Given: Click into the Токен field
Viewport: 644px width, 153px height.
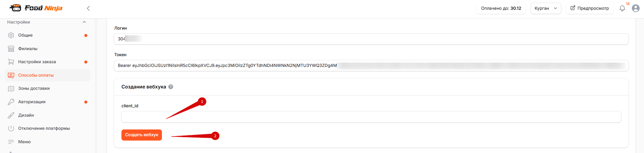Looking at the screenshot, I should tap(371, 66).
